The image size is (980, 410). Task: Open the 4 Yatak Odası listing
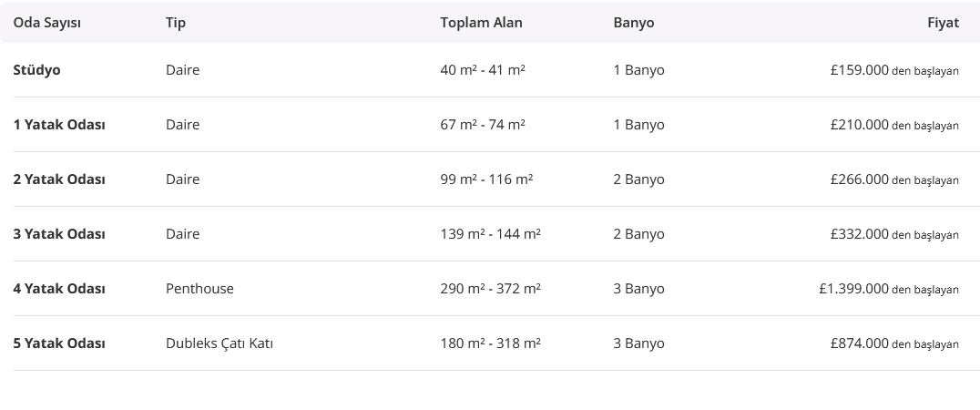[59, 289]
